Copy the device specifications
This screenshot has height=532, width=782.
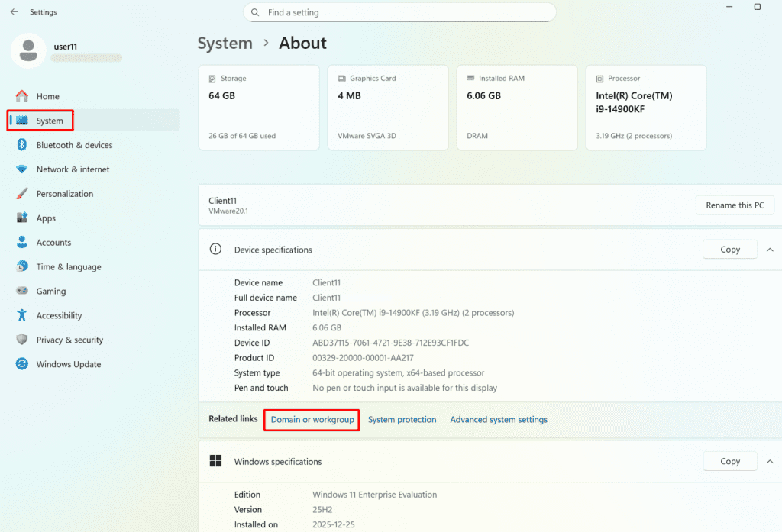pyautogui.click(x=729, y=250)
